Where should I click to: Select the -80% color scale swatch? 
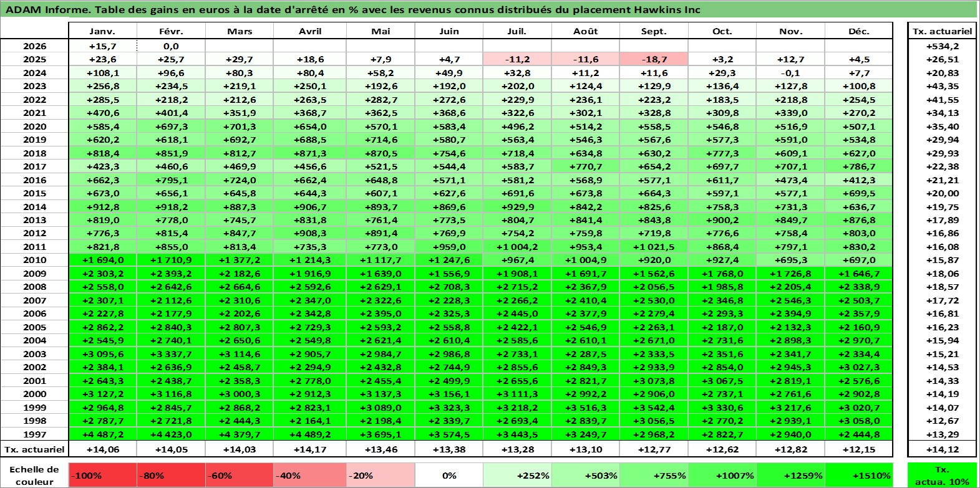[171, 475]
